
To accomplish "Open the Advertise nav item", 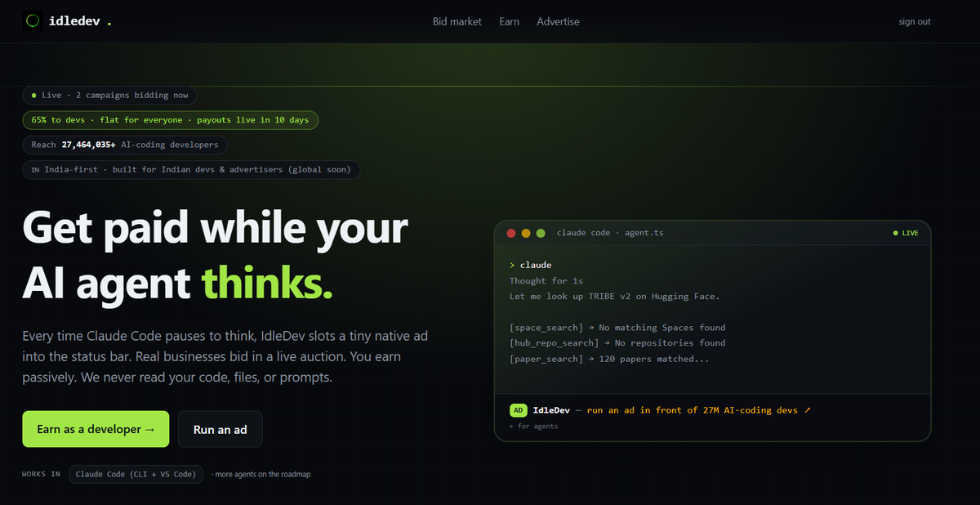I will click(558, 21).
